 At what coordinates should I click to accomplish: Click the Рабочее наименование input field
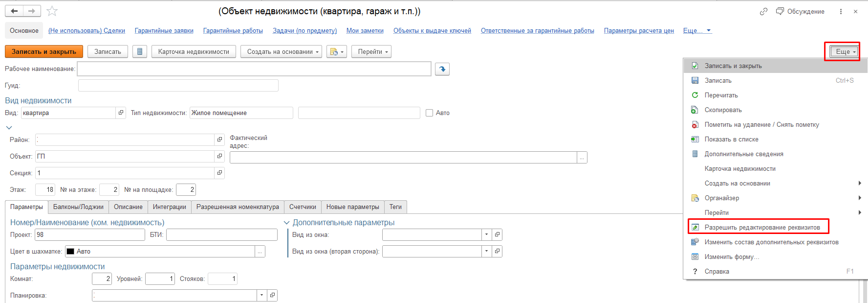254,69
